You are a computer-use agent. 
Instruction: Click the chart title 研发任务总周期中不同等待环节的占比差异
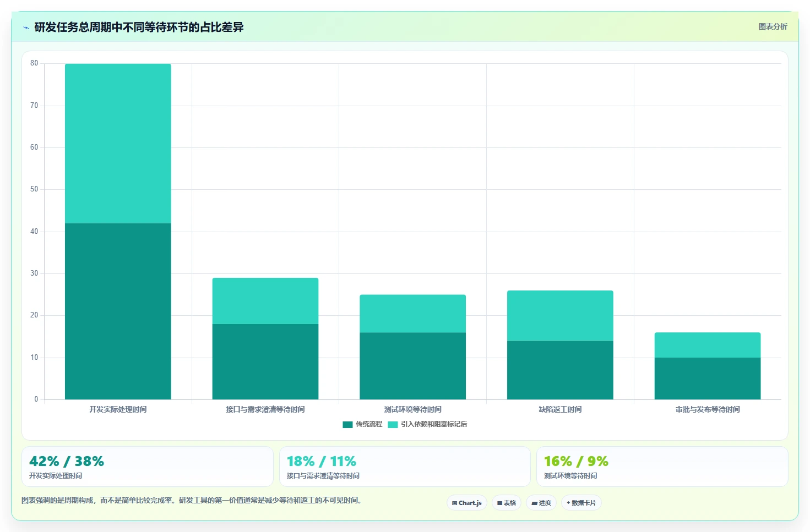click(139, 27)
